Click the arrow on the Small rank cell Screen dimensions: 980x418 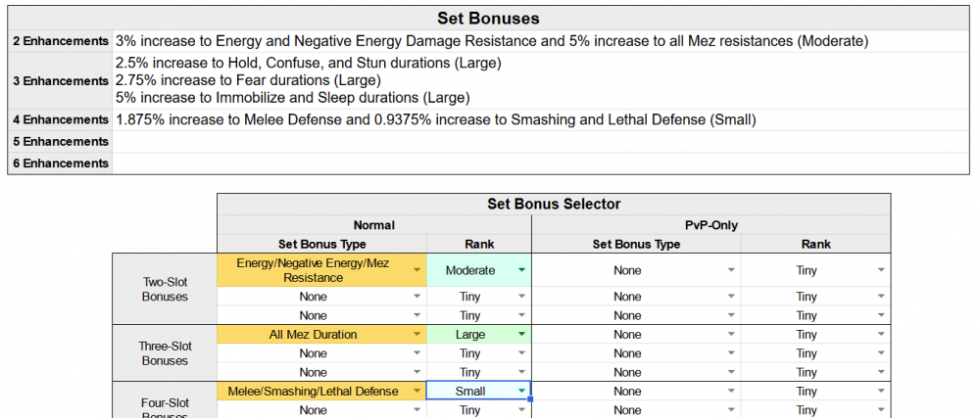pyautogui.click(x=521, y=392)
